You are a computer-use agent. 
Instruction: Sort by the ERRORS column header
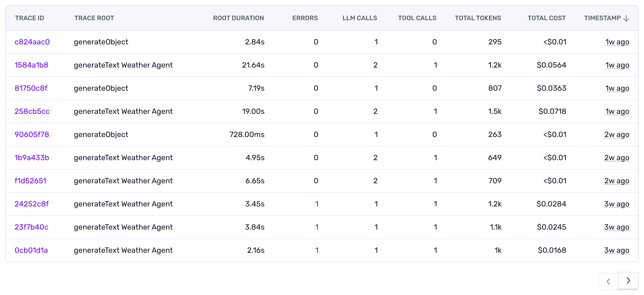305,18
